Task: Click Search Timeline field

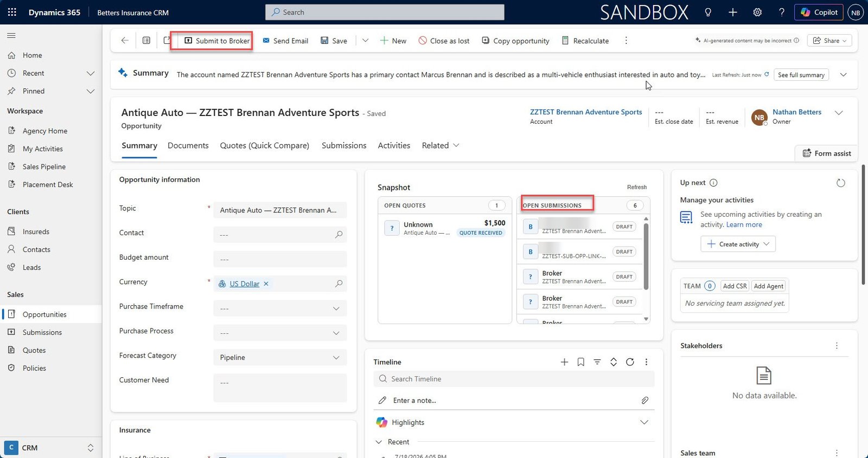Action: (514, 379)
